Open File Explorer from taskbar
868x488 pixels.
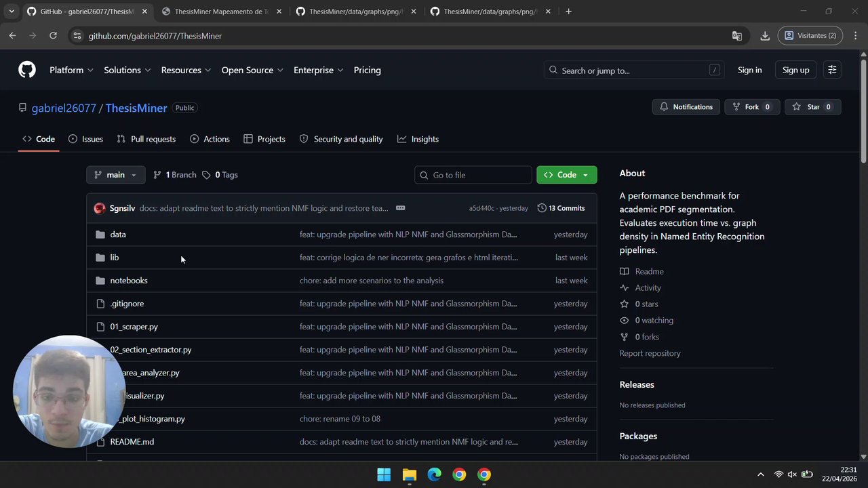pyautogui.click(x=409, y=474)
